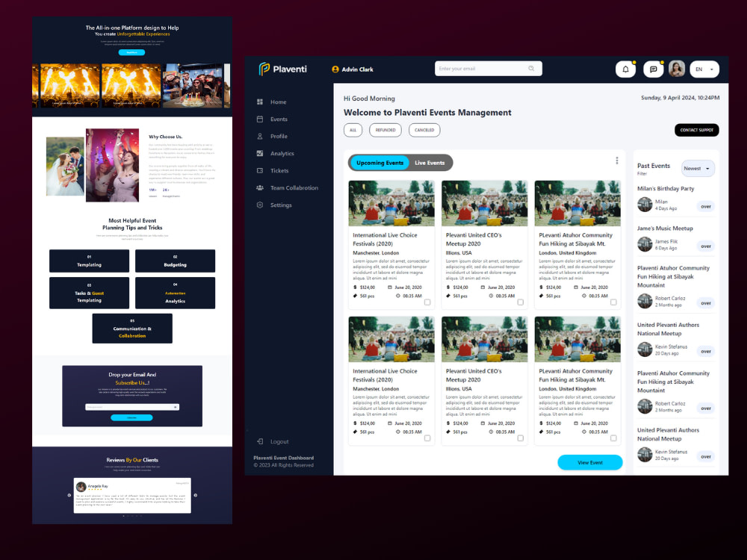Click the Logout door icon
The height and width of the screenshot is (560, 747).
pyautogui.click(x=260, y=441)
